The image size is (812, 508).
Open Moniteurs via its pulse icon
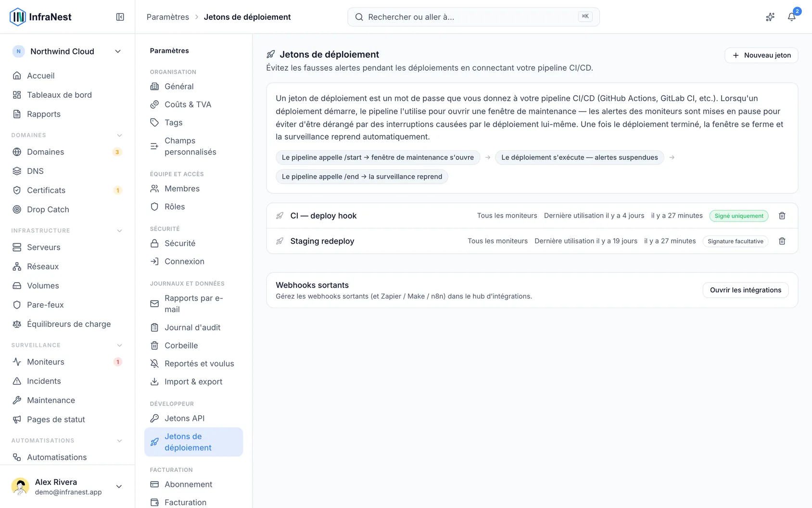pyautogui.click(x=17, y=362)
